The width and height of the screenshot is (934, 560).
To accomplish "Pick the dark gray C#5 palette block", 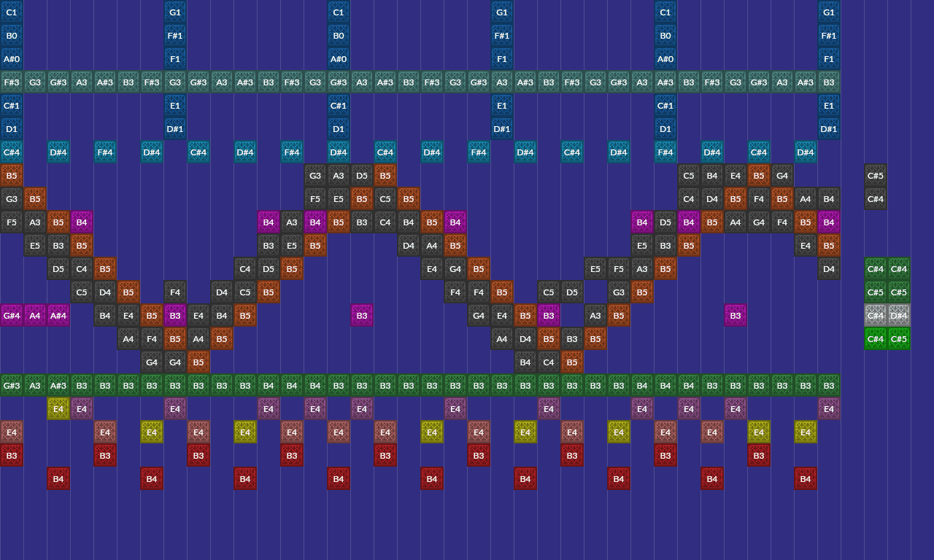I will click(876, 176).
